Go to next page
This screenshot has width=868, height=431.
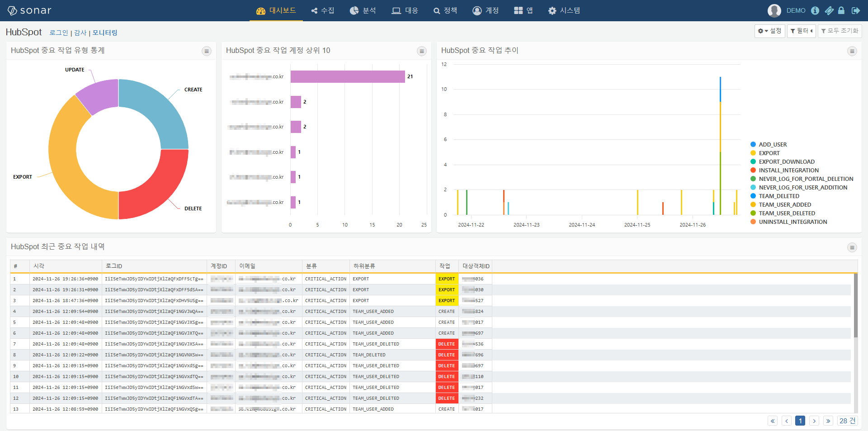tap(814, 421)
